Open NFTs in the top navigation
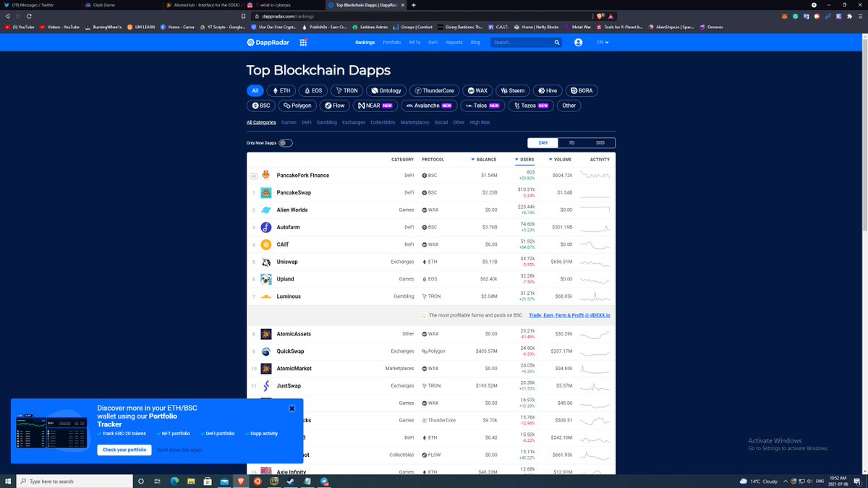Screen dimensions: 868x488 click(x=415, y=43)
